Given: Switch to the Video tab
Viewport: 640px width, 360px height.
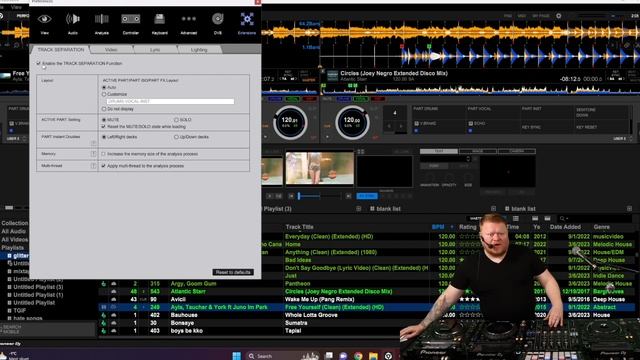Looking at the screenshot, I should click(x=111, y=49).
